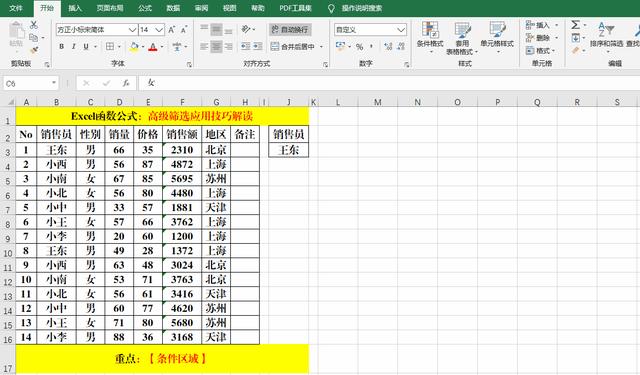Open the PDF工具集 tab
This screenshot has width=640, height=375.
point(295,8)
